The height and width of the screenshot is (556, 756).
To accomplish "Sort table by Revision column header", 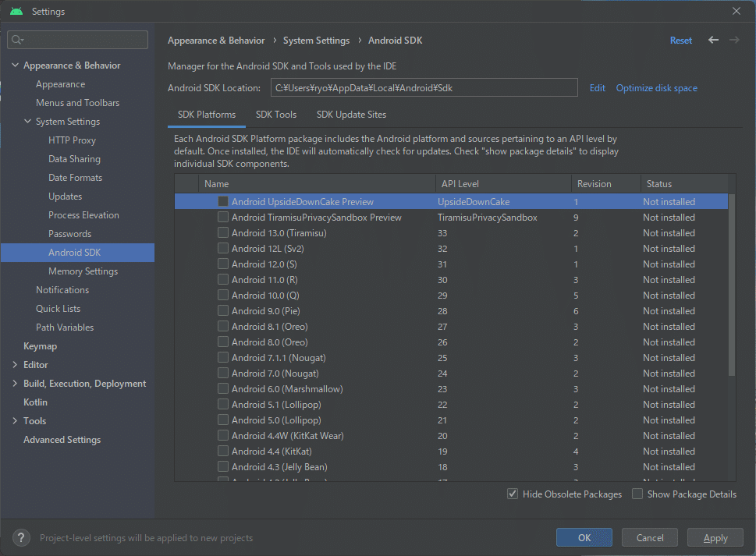I will pyautogui.click(x=606, y=183).
